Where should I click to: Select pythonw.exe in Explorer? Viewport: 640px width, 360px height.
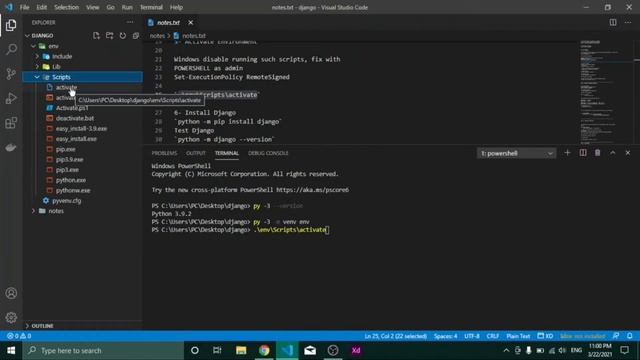(73, 190)
